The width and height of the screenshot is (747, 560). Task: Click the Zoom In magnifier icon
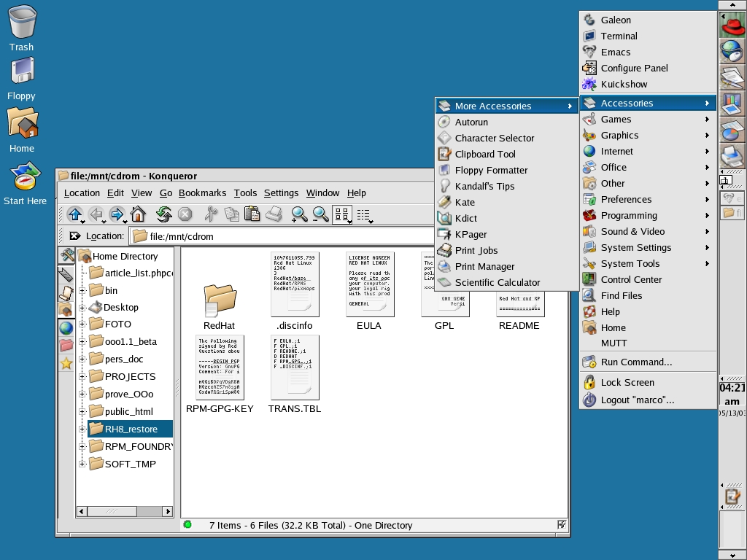pos(299,214)
